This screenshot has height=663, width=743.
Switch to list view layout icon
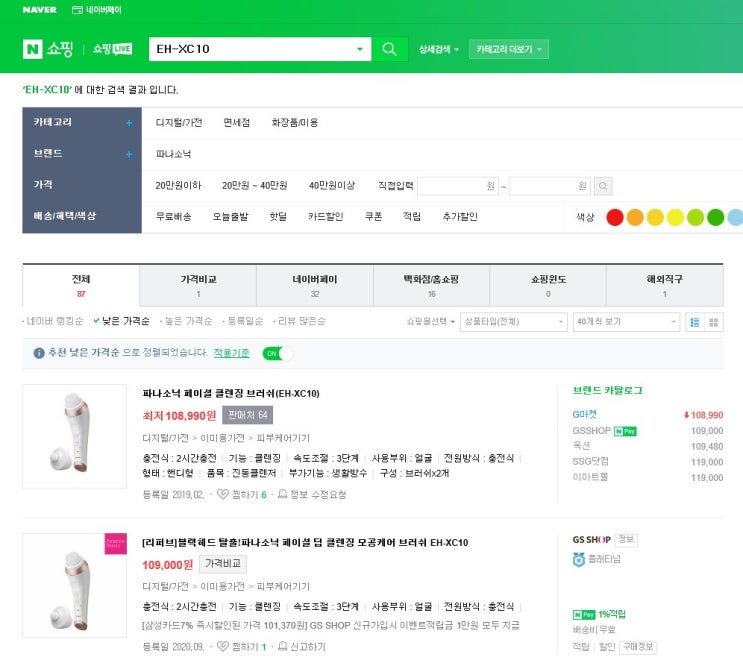pyautogui.click(x=695, y=322)
